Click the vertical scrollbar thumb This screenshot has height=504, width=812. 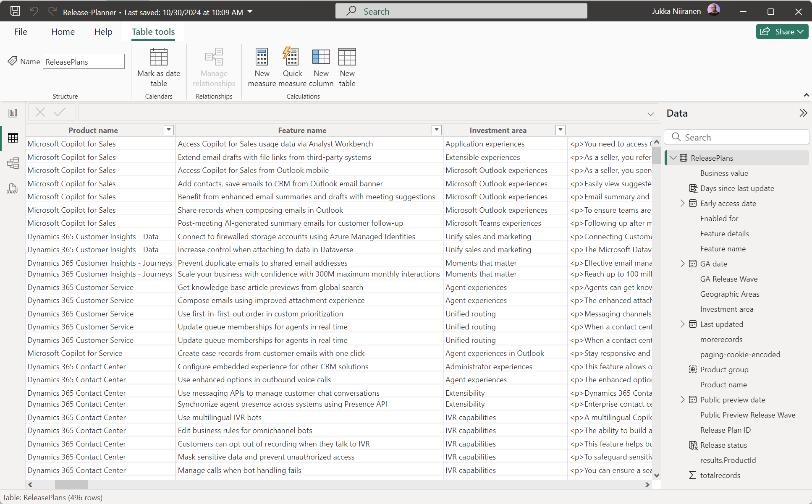pyautogui.click(x=657, y=155)
